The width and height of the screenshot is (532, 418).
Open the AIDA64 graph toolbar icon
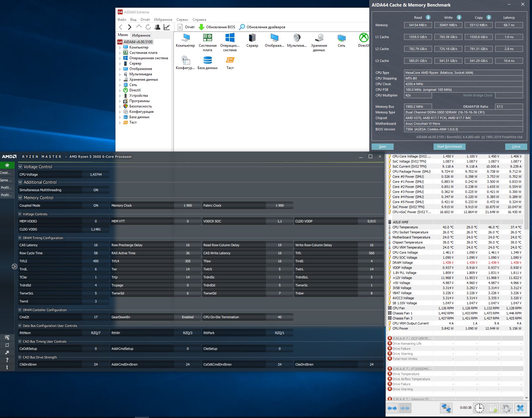click(x=167, y=27)
